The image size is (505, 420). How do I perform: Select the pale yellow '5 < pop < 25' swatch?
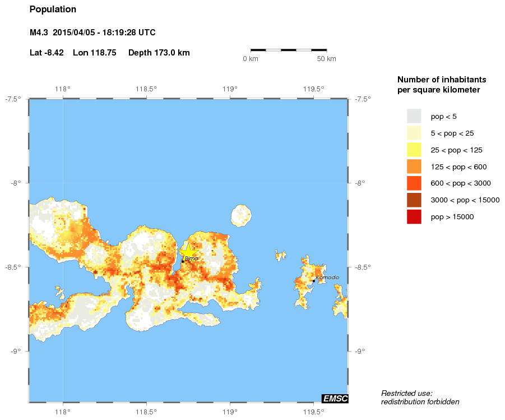click(414, 133)
